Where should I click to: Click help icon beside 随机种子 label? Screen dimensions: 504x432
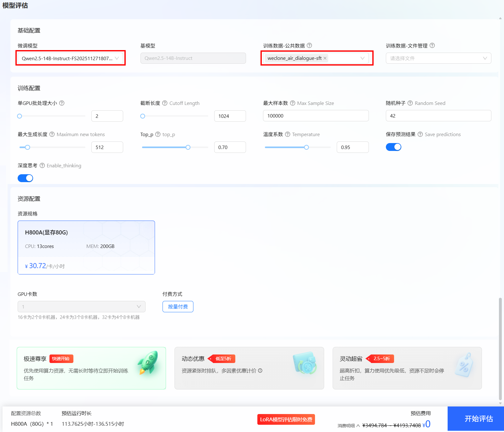[410, 103]
